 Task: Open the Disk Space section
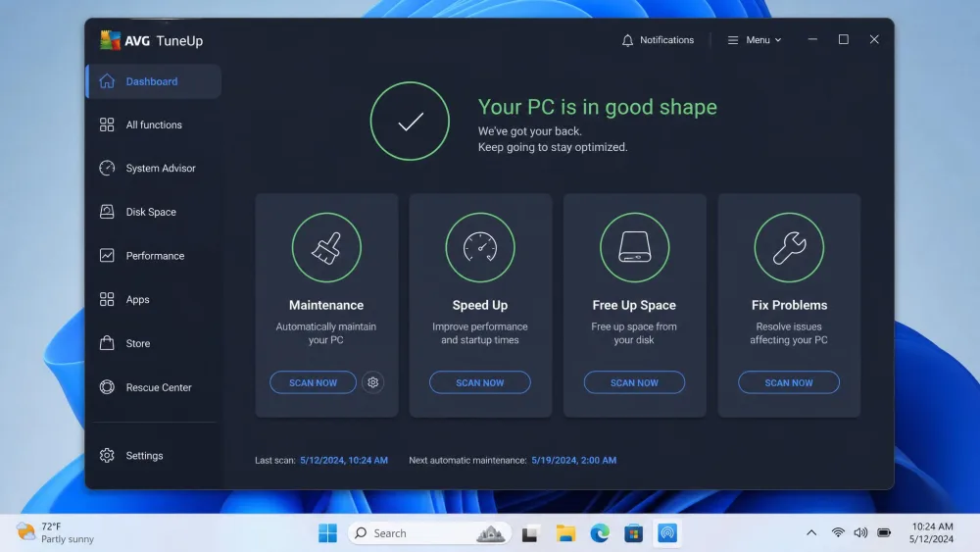pyautogui.click(x=154, y=212)
